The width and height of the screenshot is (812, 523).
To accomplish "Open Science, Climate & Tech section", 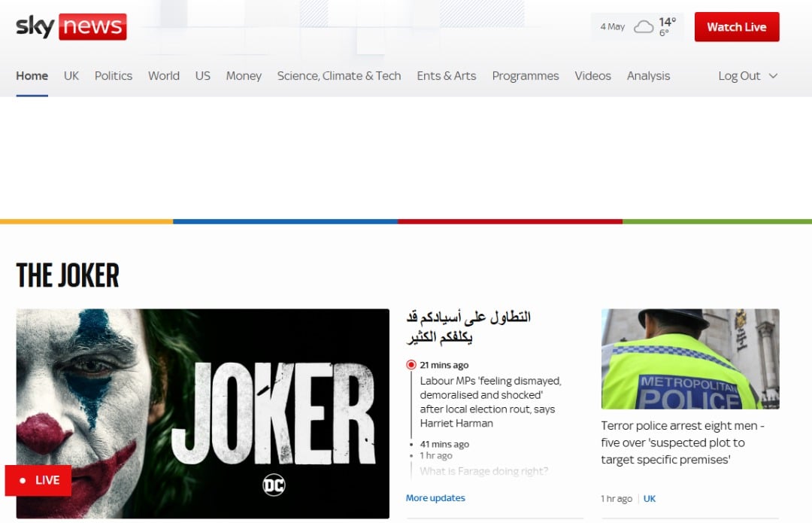I will pyautogui.click(x=339, y=76).
